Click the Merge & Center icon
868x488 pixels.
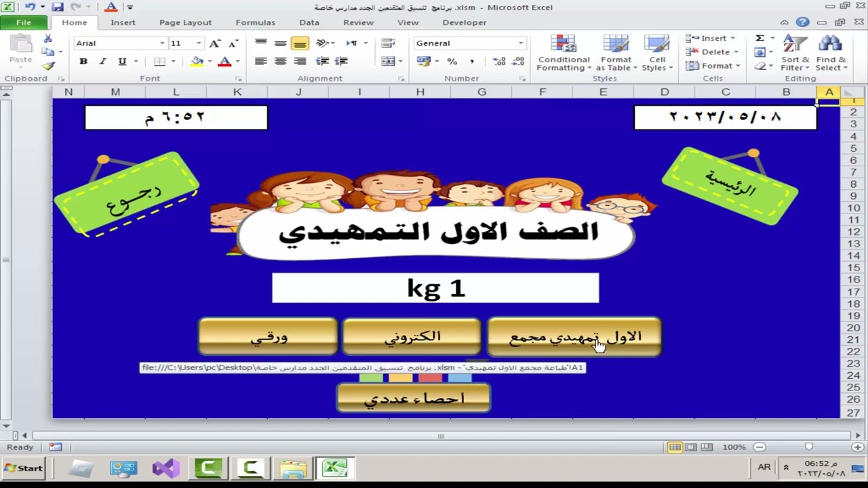click(x=388, y=62)
